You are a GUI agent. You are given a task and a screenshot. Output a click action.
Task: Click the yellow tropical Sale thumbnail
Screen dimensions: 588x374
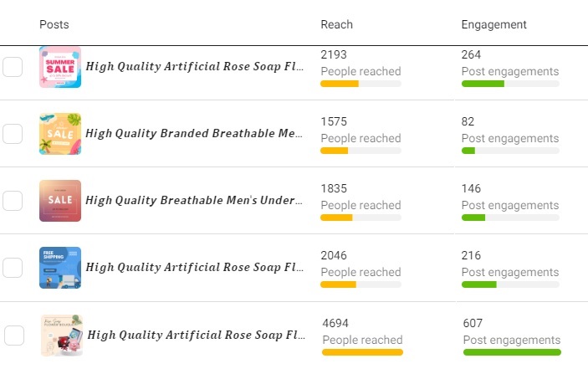click(60, 134)
